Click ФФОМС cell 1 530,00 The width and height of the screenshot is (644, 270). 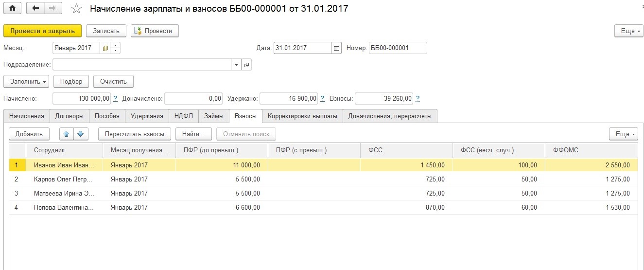591,207
